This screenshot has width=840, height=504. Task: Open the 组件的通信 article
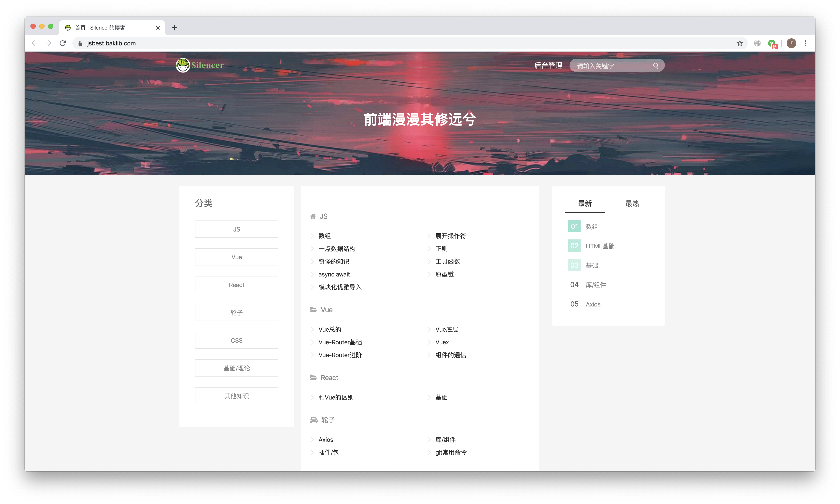(x=451, y=355)
